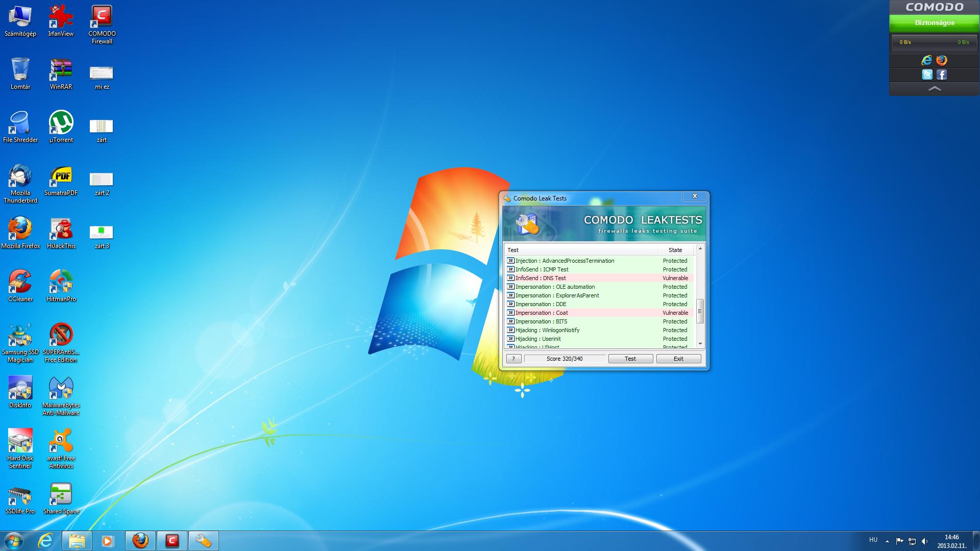
Task: Open Internet Explorer from the taskbar
Action: 46,541
